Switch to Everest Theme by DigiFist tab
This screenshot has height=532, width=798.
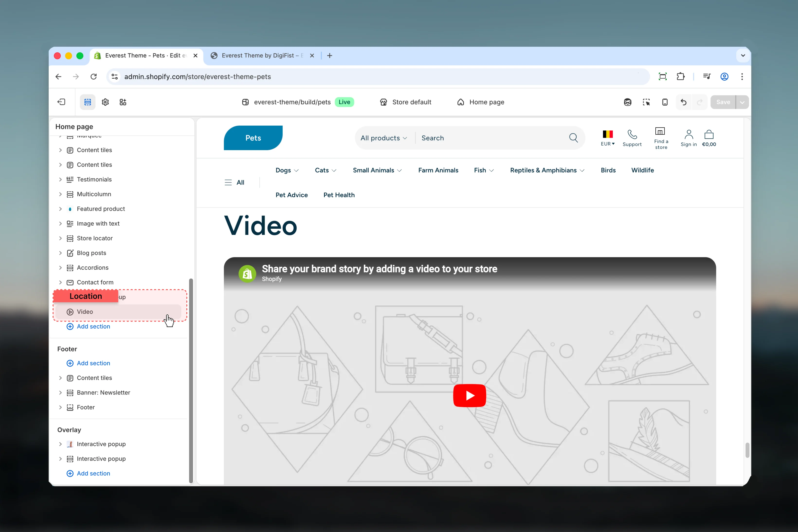[262, 56]
